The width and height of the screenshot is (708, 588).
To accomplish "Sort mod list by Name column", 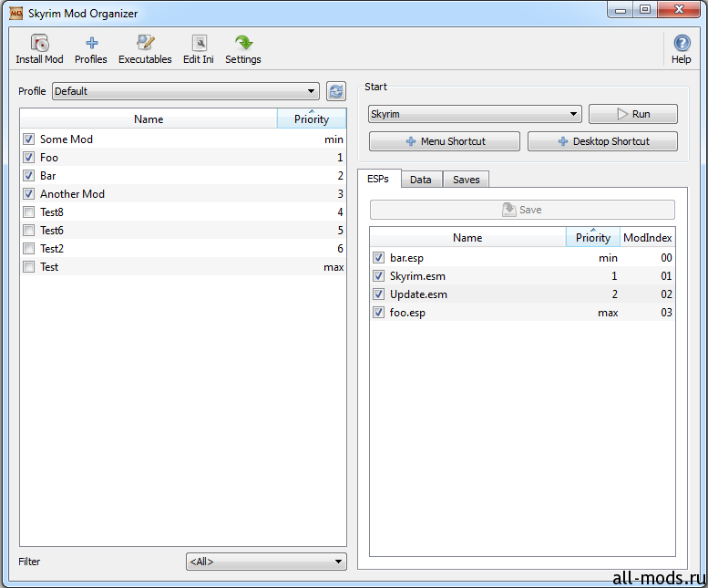I will 149,119.
